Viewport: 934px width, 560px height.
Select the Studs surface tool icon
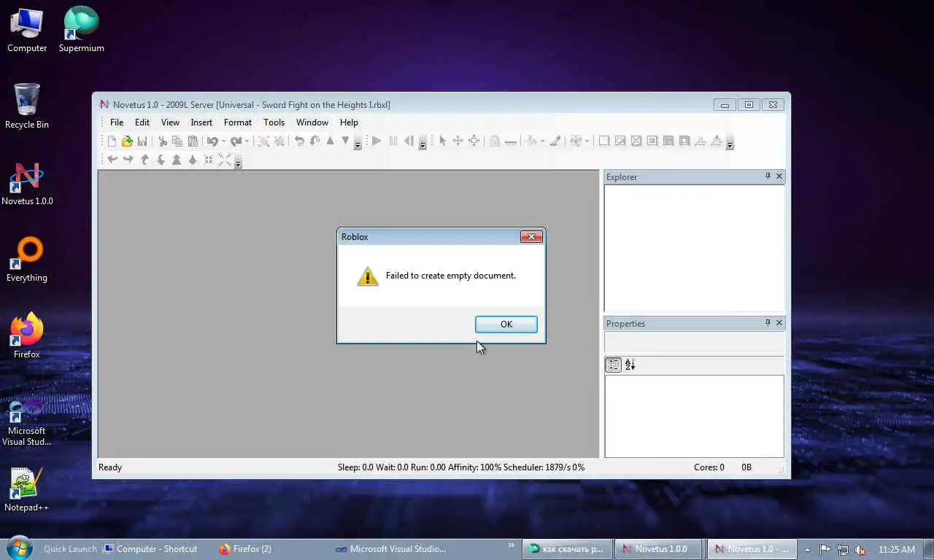(652, 141)
